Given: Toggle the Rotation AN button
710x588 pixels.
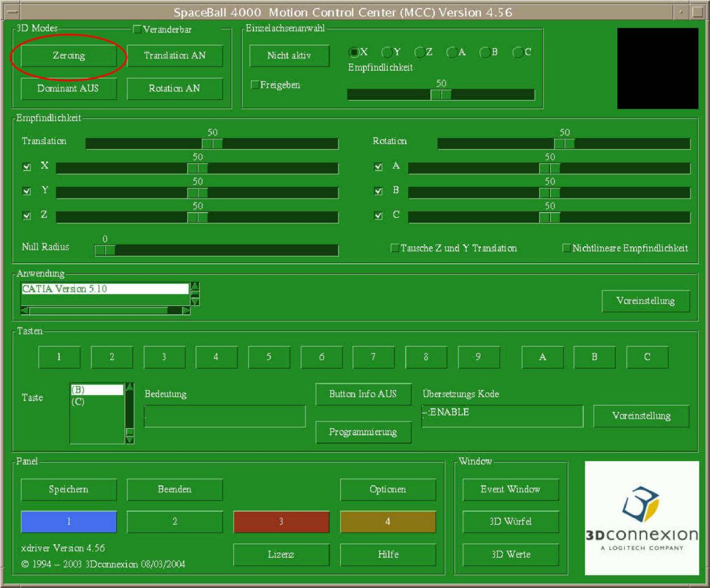Looking at the screenshot, I should [x=175, y=88].
